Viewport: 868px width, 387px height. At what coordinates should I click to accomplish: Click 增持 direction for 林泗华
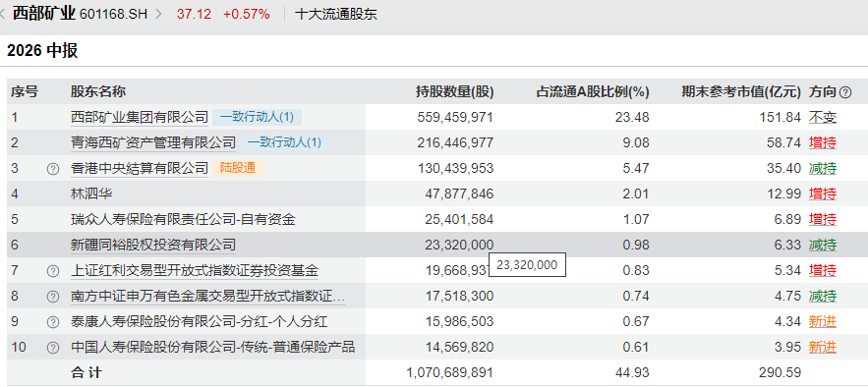click(822, 194)
